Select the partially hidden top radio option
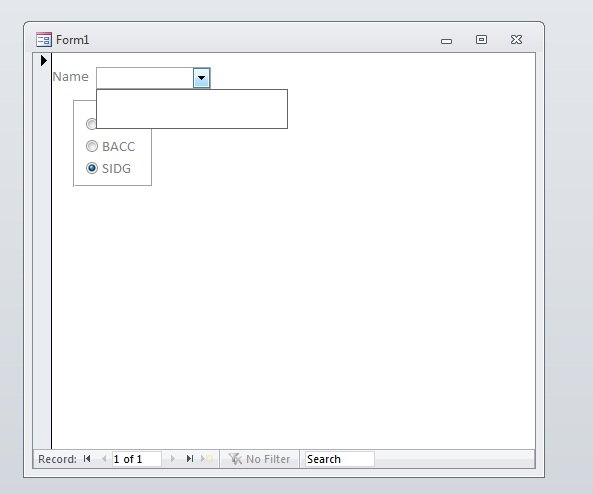 pos(91,124)
